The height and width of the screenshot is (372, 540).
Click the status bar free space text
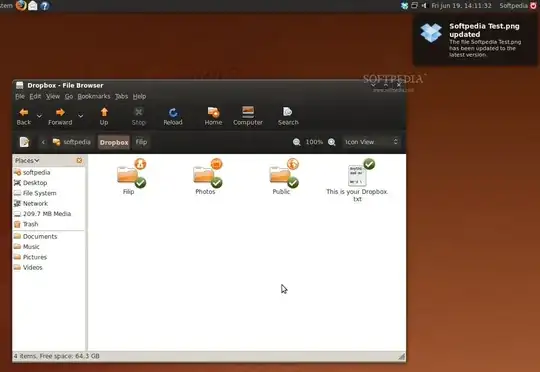57,356
